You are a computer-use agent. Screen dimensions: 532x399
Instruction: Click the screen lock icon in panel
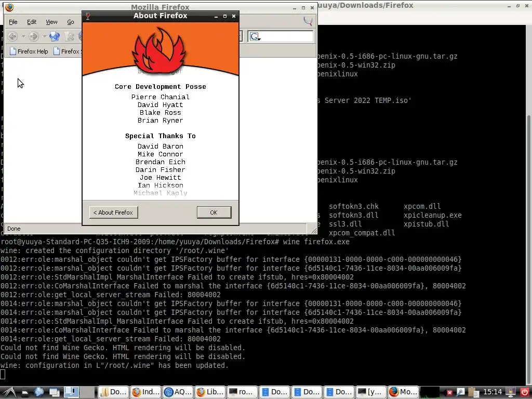coord(511,392)
